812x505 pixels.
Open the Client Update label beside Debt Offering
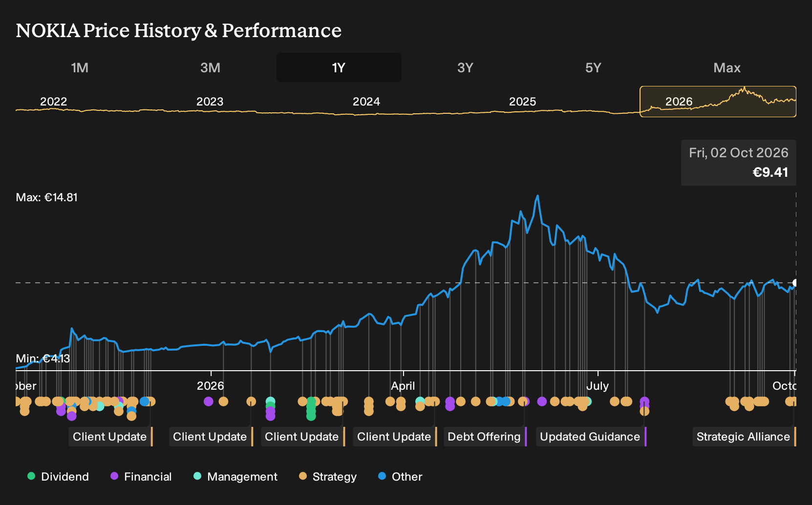pyautogui.click(x=395, y=437)
